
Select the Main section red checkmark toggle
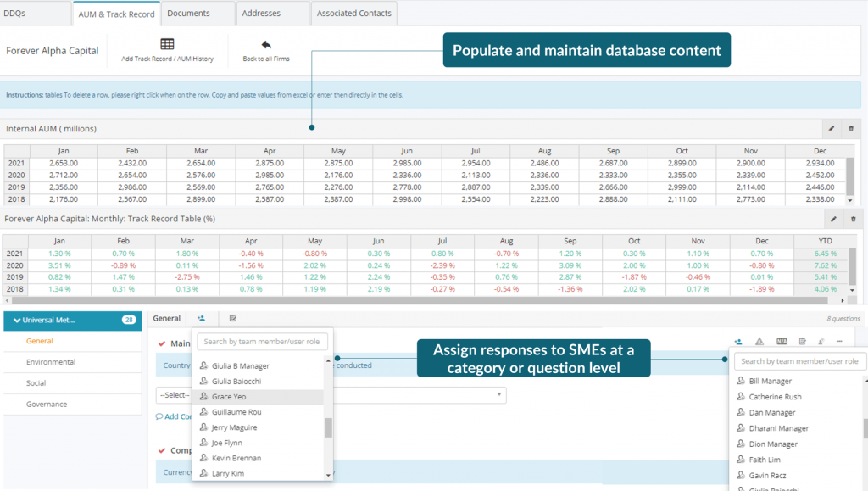pyautogui.click(x=162, y=343)
